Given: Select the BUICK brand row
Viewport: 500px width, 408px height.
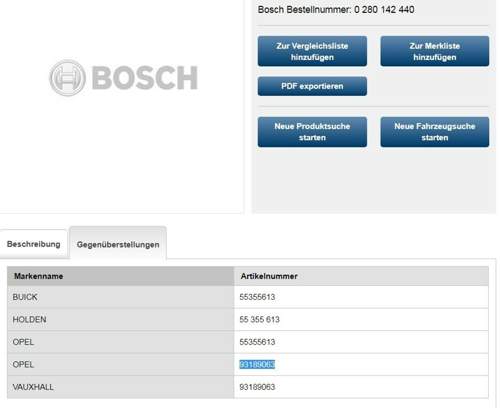Looking at the screenshot, I should tap(248, 297).
